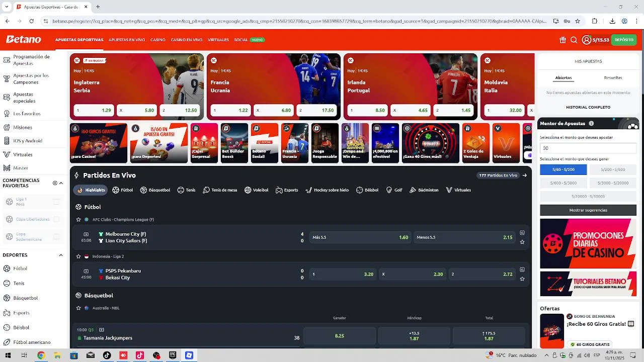Open the user account profile icon
The height and width of the screenshot is (362, 644).
586,40
